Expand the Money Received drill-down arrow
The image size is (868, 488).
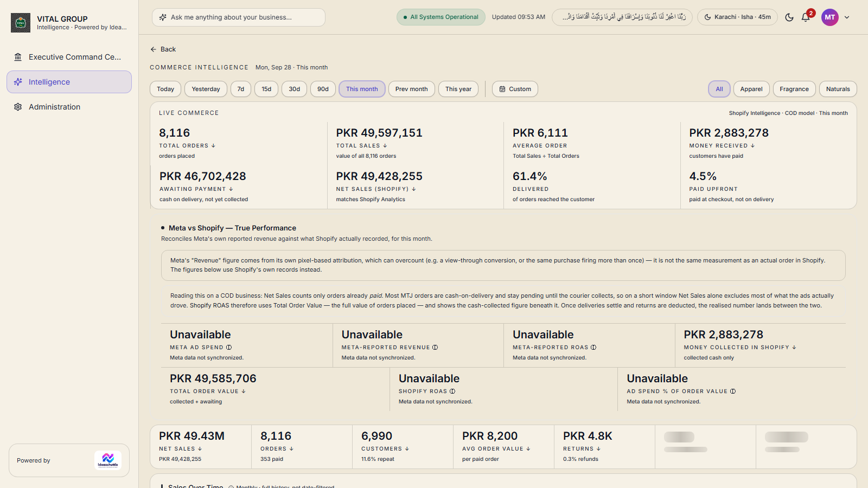point(753,146)
